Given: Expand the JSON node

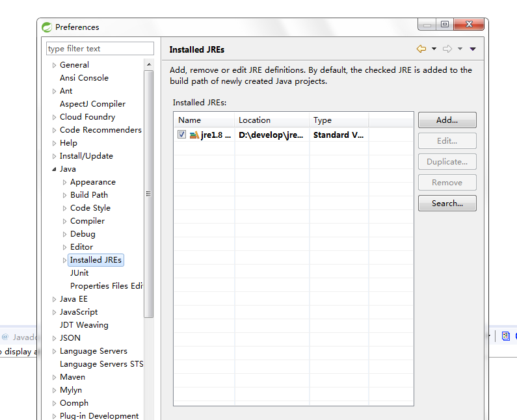Looking at the screenshot, I should [54, 339].
